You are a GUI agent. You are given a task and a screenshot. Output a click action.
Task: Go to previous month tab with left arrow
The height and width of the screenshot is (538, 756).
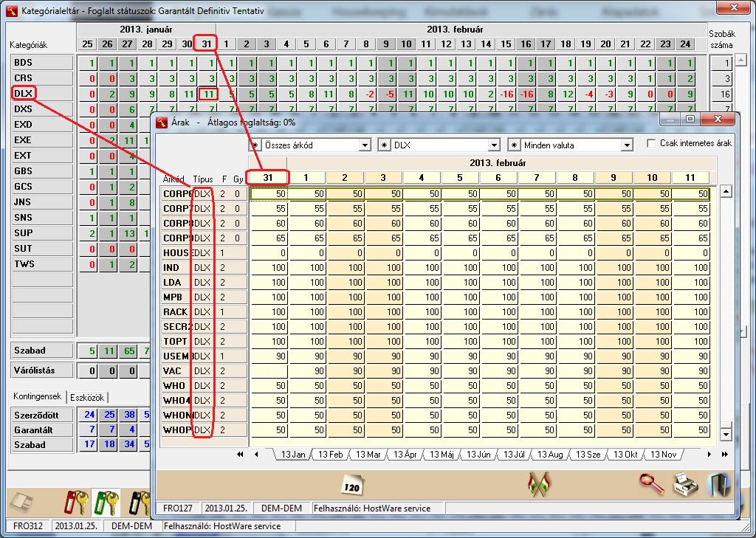click(256, 454)
